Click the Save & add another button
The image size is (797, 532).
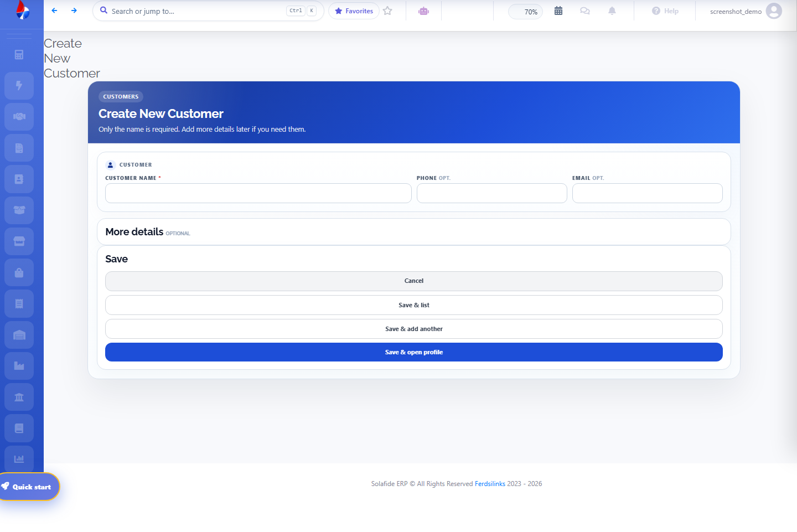point(414,329)
